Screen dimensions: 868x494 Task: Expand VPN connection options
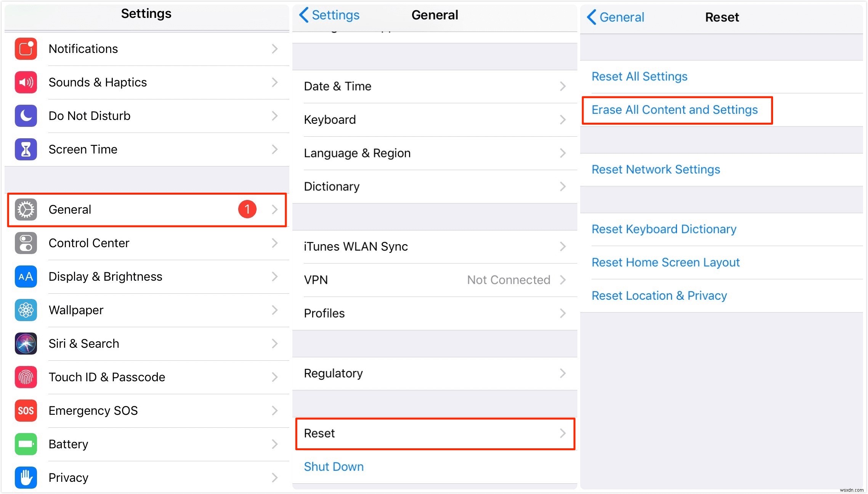[564, 280]
